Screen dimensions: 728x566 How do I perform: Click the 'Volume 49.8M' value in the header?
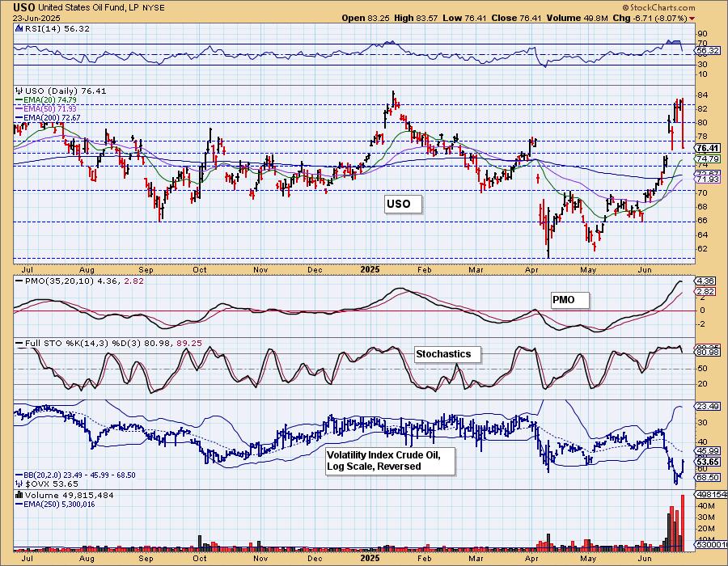coord(577,18)
